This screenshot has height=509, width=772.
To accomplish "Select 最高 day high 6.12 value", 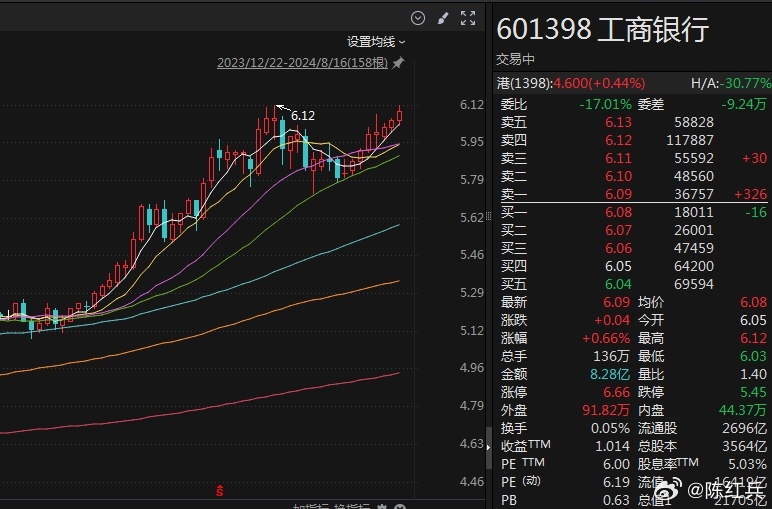I will pyautogui.click(x=754, y=338).
